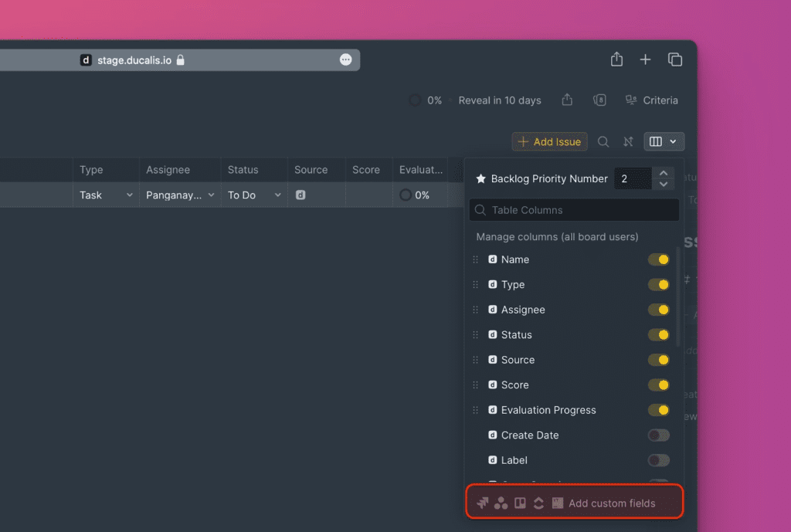This screenshot has width=791, height=532.
Task: Click the people group icon in custom fields bar
Action: 501,502
